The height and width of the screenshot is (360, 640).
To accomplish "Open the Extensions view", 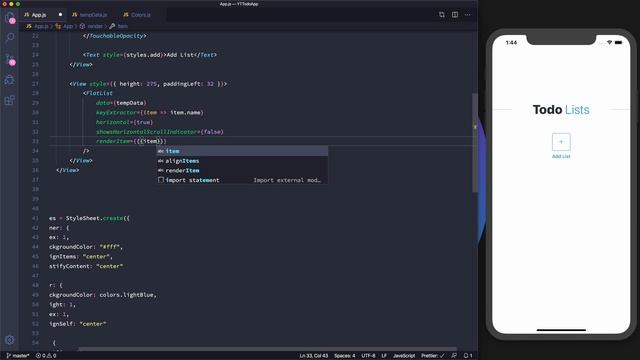I will pyautogui.click(x=9, y=100).
